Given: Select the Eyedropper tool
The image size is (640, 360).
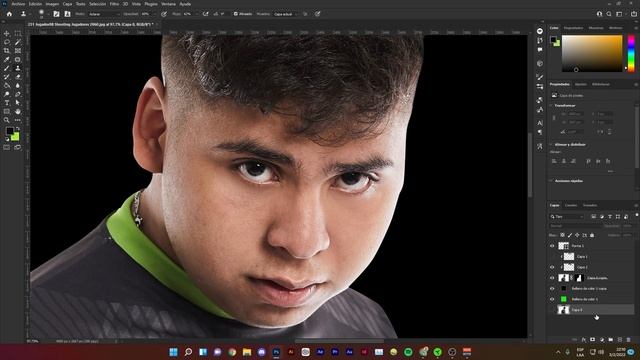Looking at the screenshot, I should coord(7,60).
